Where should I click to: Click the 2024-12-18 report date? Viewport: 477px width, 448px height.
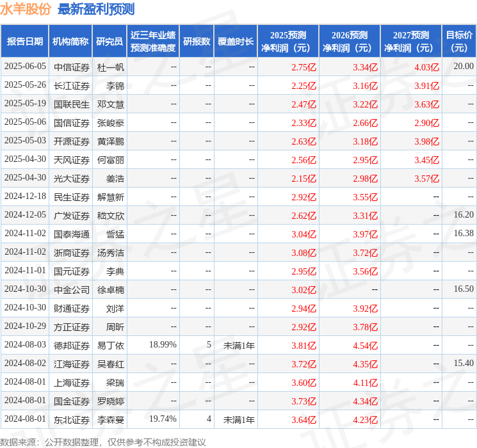tap(25, 196)
